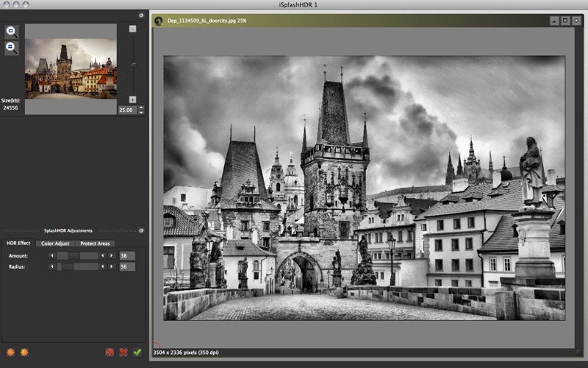Open the Protect Areas tab
This screenshot has height=368, width=588.
click(x=95, y=243)
